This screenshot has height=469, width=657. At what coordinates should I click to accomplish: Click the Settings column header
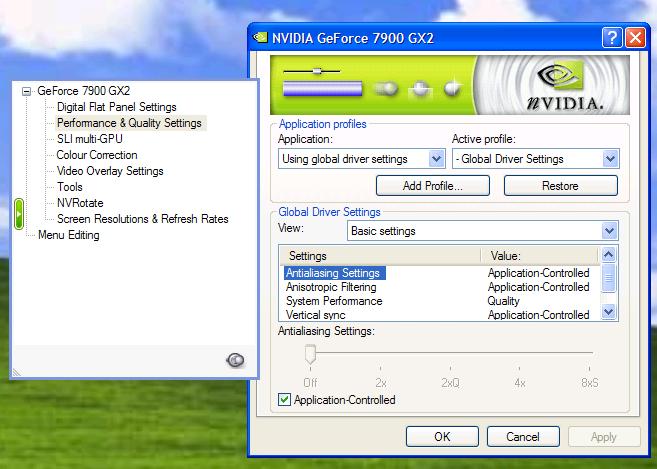click(x=380, y=256)
